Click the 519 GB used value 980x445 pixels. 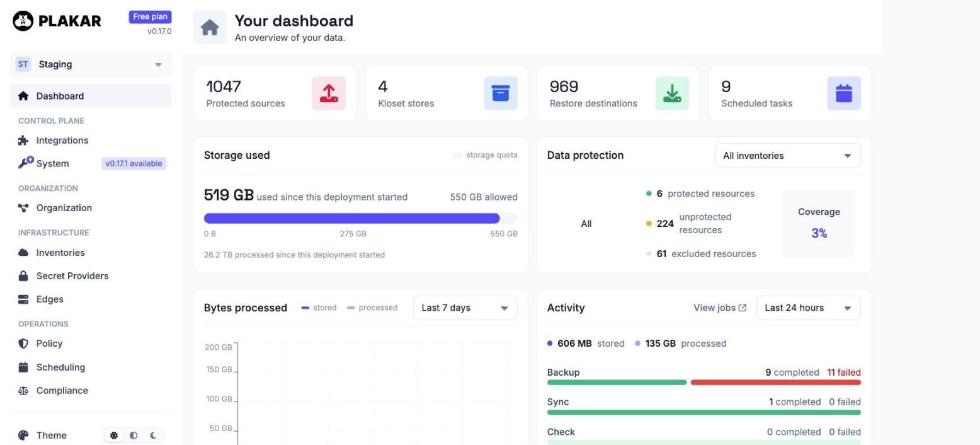(229, 195)
